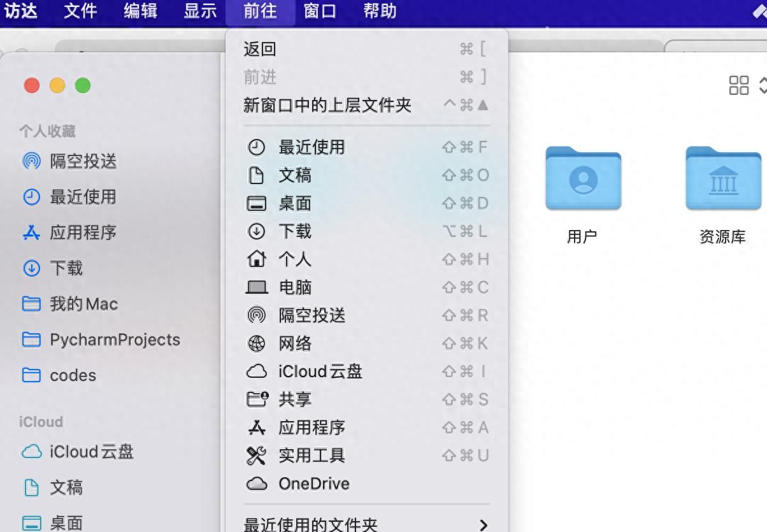Viewport: 767px width, 532px height.
Task: Click the grid view icon in the toolbar
Action: 739,83
